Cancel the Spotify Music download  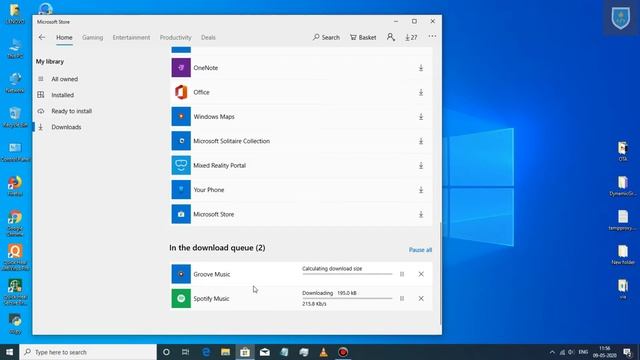(x=421, y=298)
